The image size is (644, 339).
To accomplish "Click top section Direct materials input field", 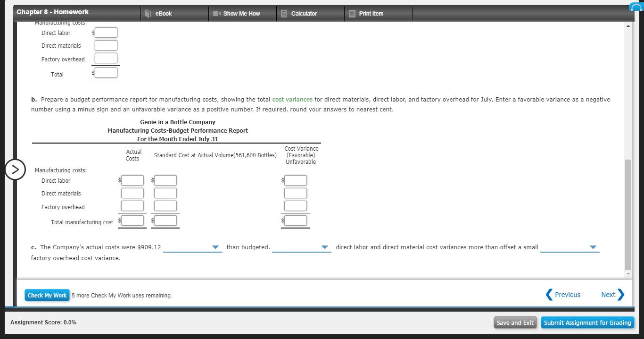I will pyautogui.click(x=106, y=45).
